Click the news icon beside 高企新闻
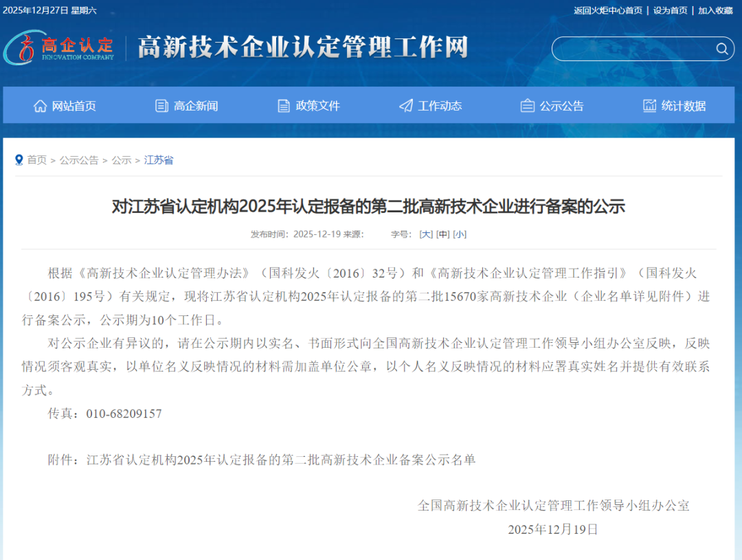This screenshot has width=742, height=560. (162, 106)
